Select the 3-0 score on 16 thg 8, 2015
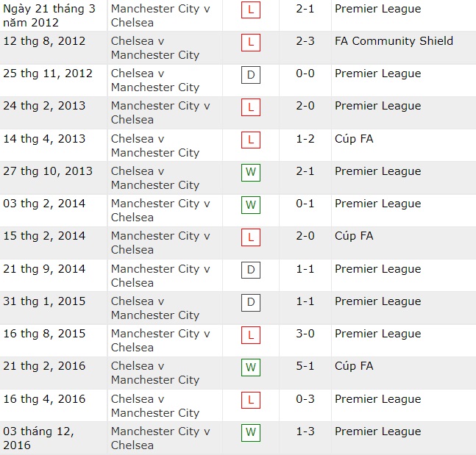This screenshot has width=476, height=455. [x=305, y=334]
